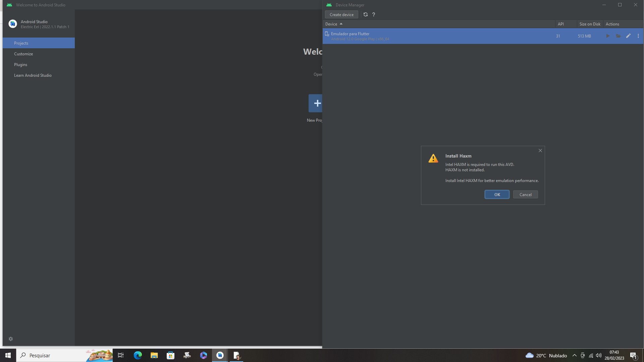Open the Customize tab in Welcome window
The image size is (644, 362).
pyautogui.click(x=39, y=54)
